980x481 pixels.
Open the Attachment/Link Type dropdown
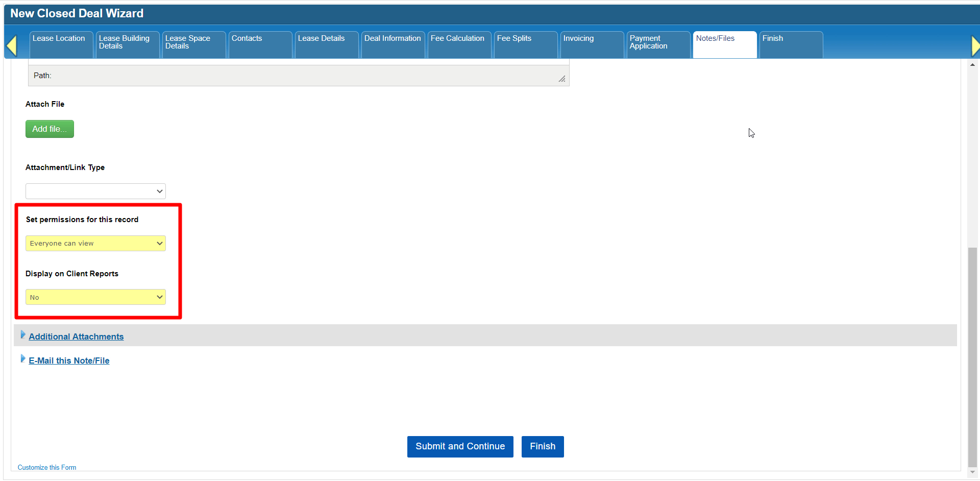click(x=95, y=191)
